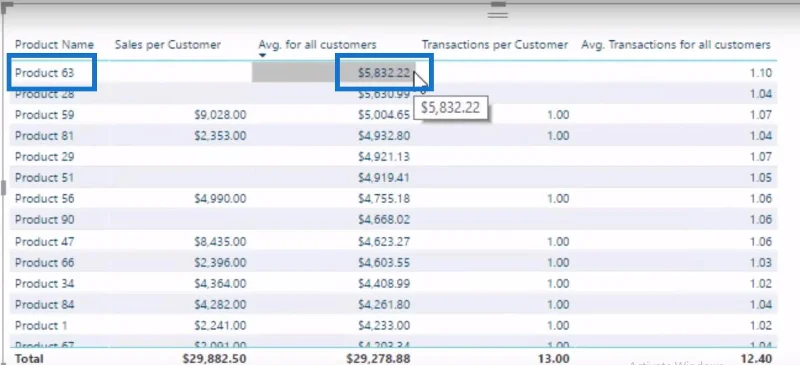The width and height of the screenshot is (800, 365).
Task: Toggle the descending sort arrow under Avg. for all customers
Action: [263, 55]
